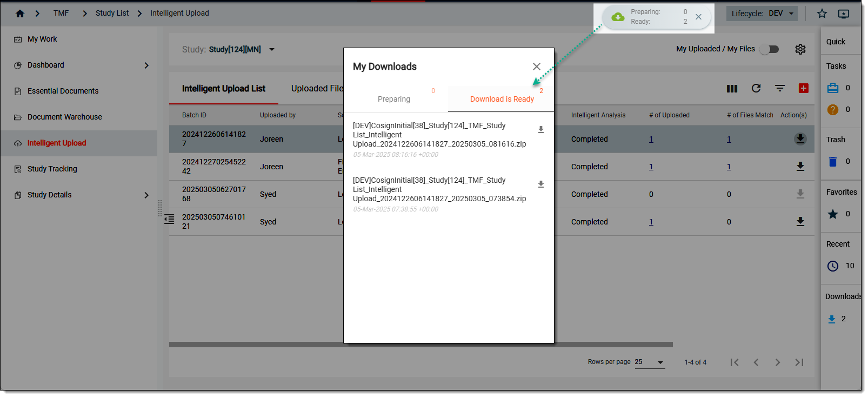Download batch 2024122606141827 from Action column
Viewport: 868px width, 397px height.
coord(800,139)
